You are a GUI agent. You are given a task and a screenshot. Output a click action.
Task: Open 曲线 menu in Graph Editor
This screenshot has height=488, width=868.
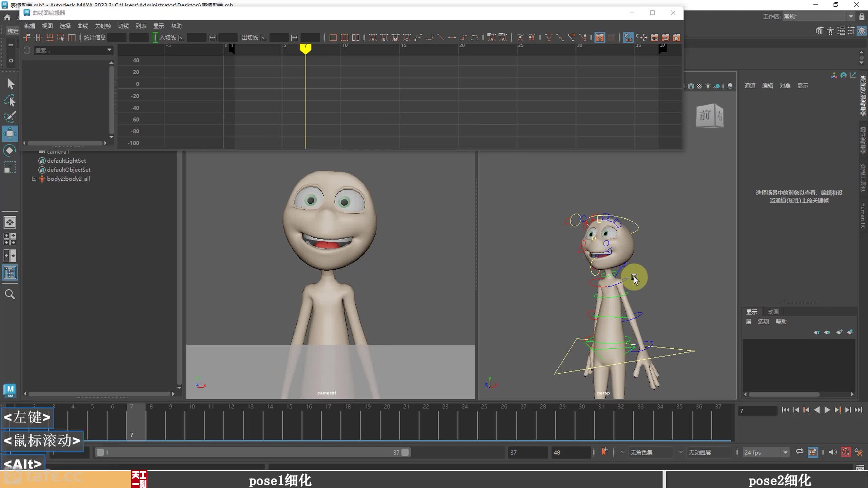click(x=83, y=26)
